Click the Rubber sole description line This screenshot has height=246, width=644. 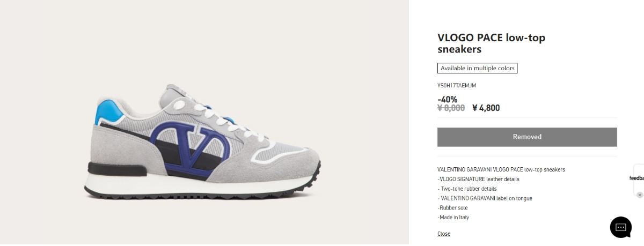click(452, 207)
